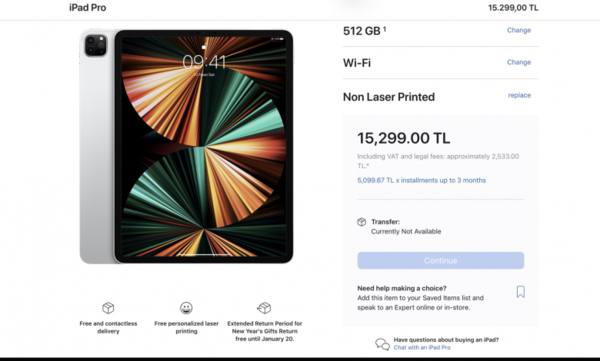Viewport: 600px width, 361px height.
Task: Click the Need help making a choice heading
Action: coord(402,288)
